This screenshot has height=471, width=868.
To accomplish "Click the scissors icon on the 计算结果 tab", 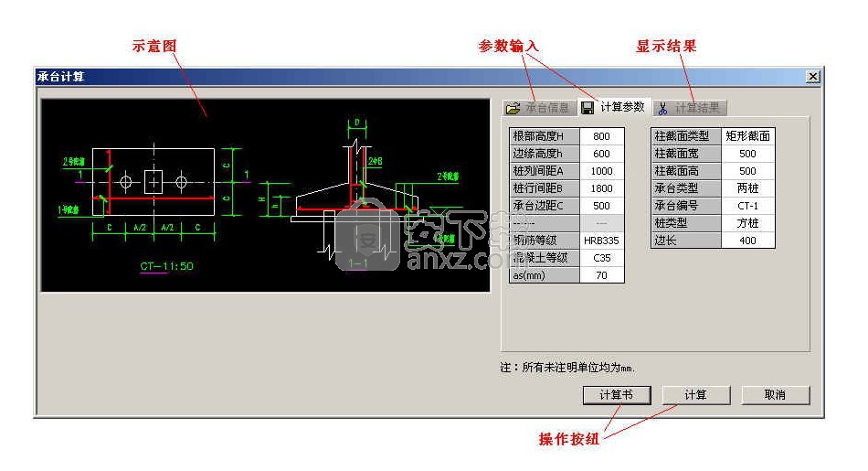I will (662, 108).
